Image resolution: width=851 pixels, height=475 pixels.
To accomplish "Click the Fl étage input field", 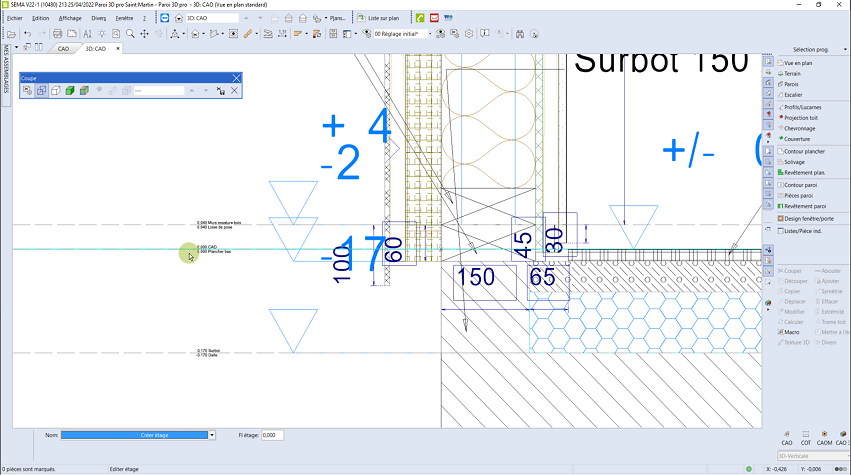I will [x=272, y=435].
